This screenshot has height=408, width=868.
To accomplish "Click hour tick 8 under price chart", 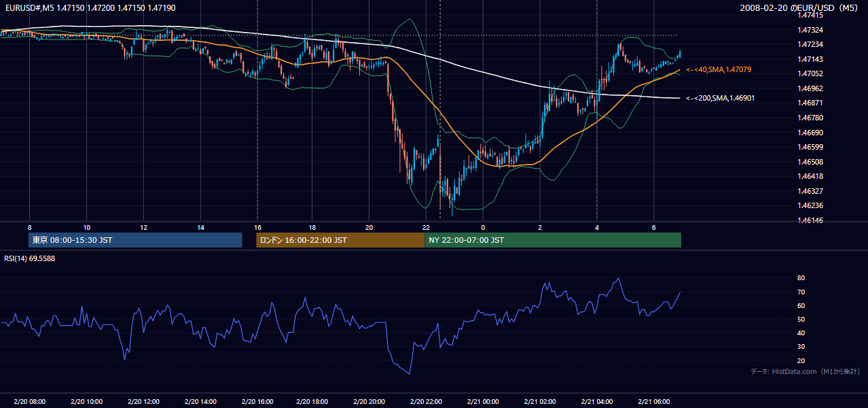I will pos(30,227).
